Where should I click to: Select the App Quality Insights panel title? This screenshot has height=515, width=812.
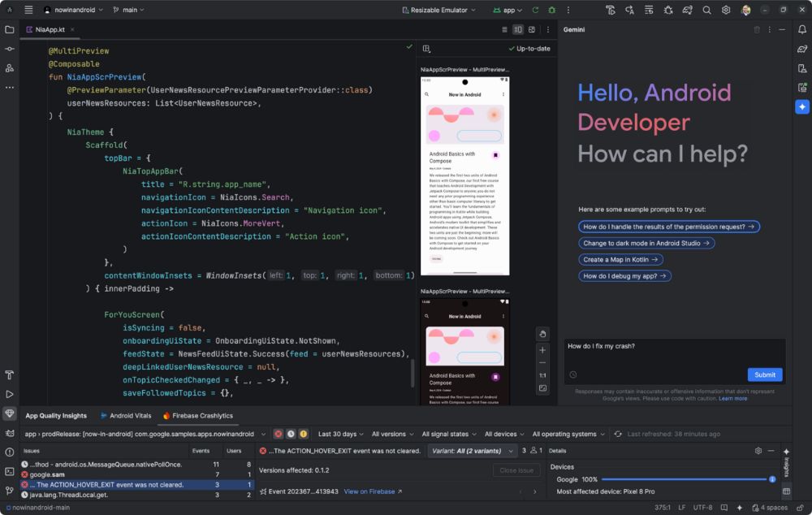tap(56, 416)
